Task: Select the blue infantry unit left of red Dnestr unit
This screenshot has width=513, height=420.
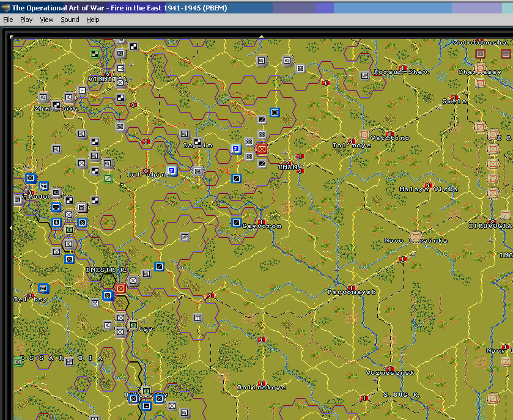Action: [108, 296]
